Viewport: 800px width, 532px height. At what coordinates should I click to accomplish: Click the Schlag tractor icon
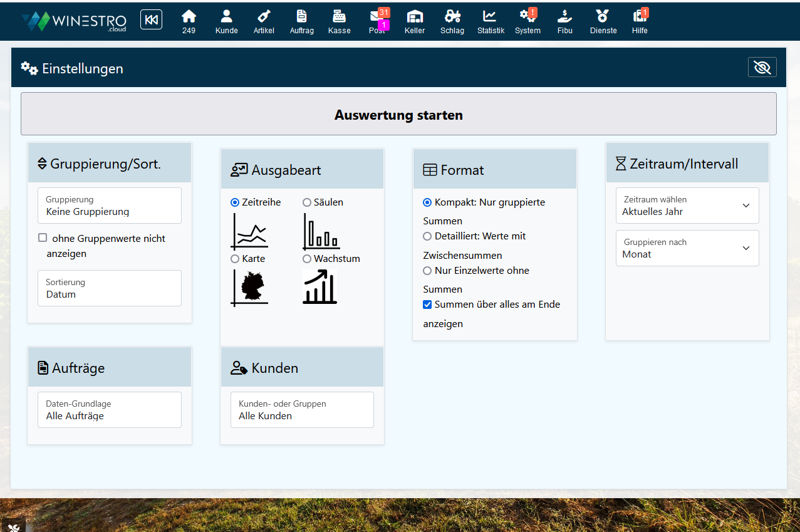(x=452, y=17)
